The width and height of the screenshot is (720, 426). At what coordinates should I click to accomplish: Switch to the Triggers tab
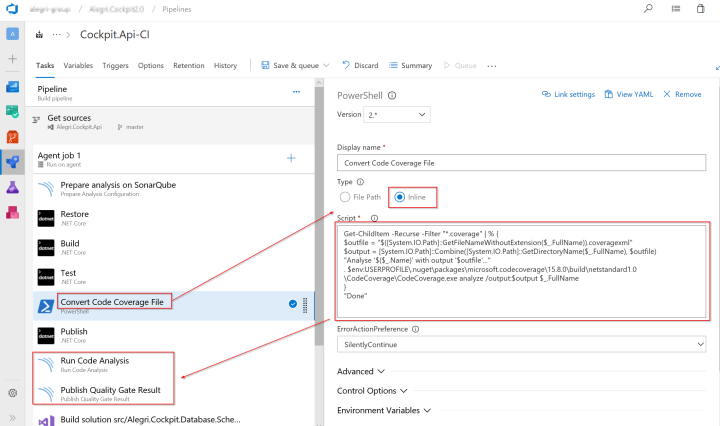115,66
